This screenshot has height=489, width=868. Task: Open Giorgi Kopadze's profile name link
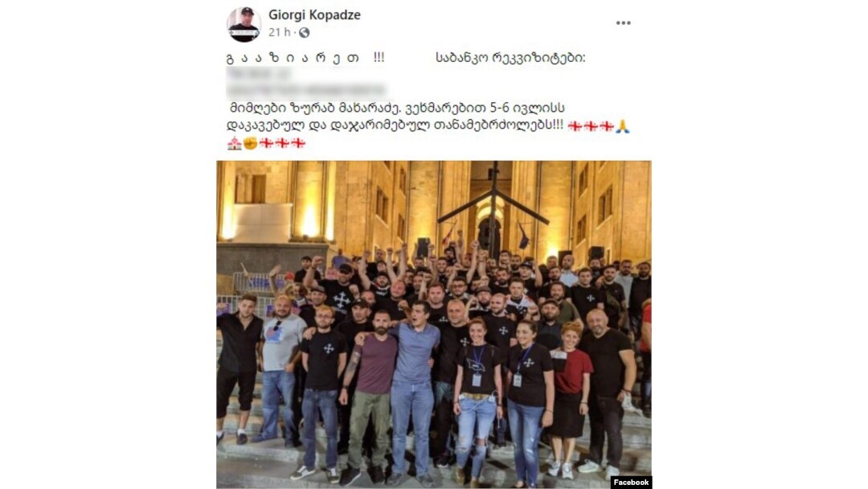(314, 15)
